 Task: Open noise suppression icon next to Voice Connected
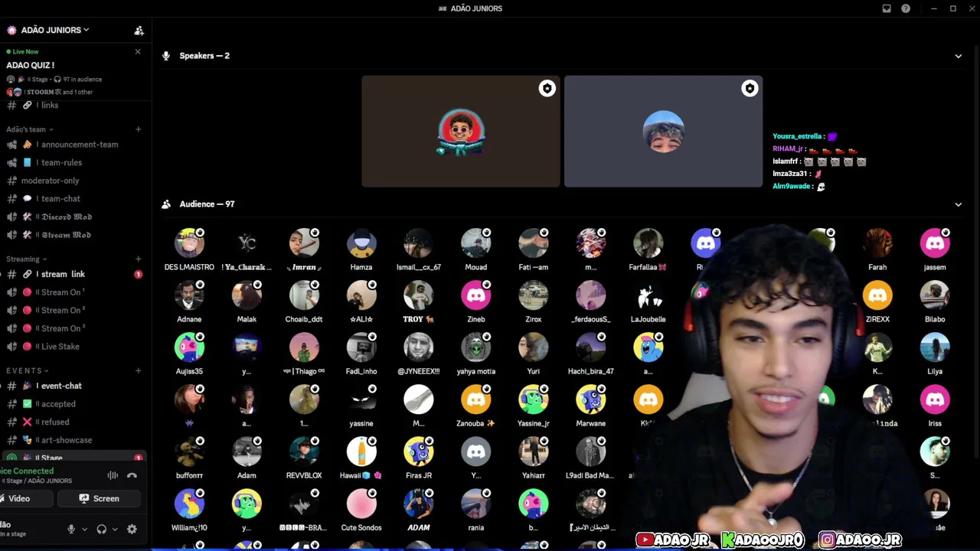click(x=113, y=475)
